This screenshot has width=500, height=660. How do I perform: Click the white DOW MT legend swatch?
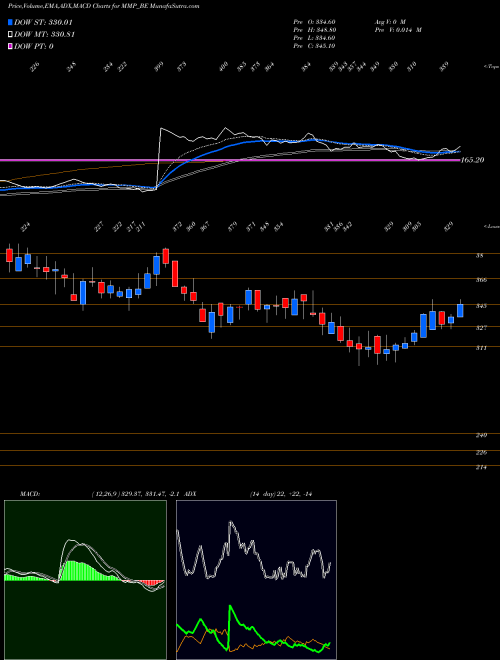(11, 35)
